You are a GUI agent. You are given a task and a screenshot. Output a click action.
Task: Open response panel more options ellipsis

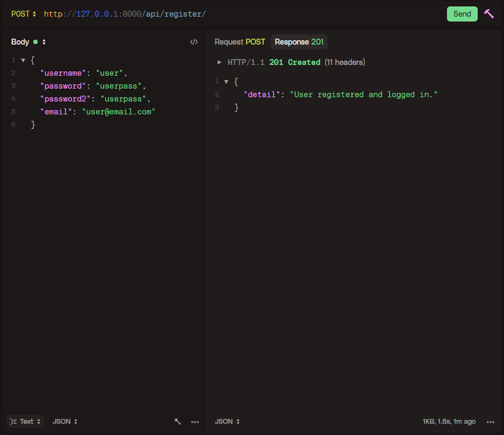pyautogui.click(x=490, y=422)
